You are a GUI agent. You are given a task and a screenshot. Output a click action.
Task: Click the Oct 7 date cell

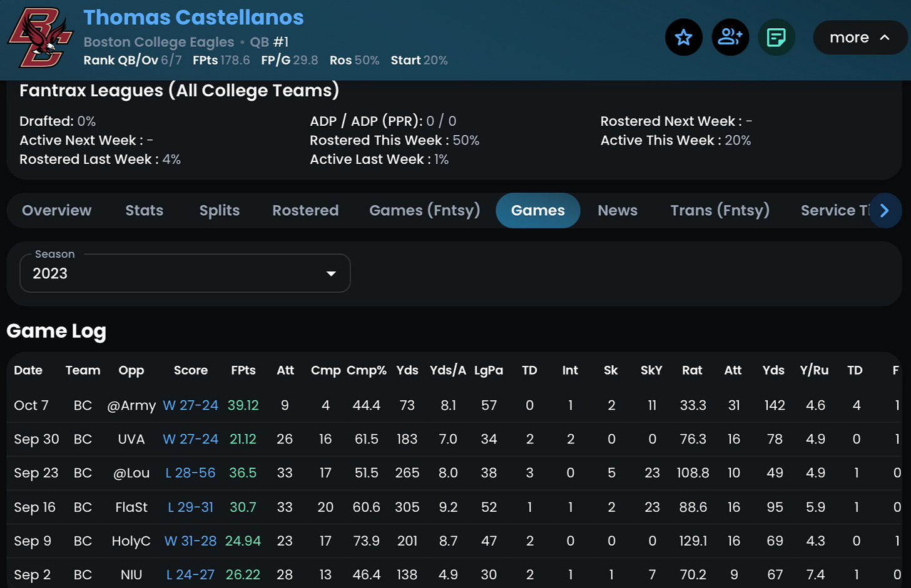click(x=31, y=405)
